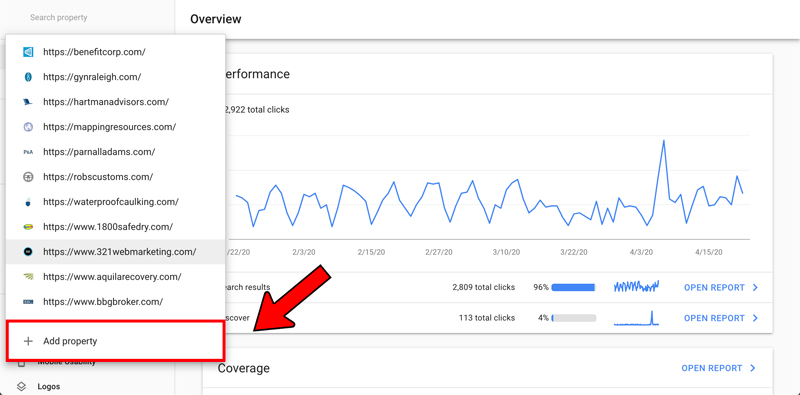Select property https://mappingresources.com/
The width and height of the screenshot is (800, 395).
(x=115, y=127)
